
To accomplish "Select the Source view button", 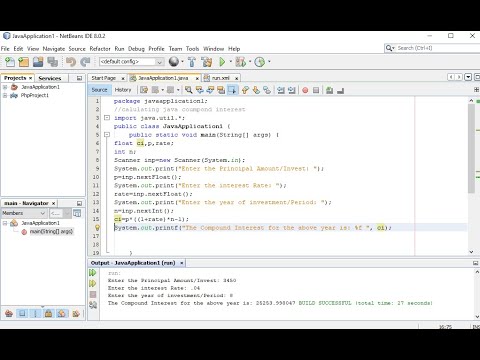I will [x=99, y=90].
